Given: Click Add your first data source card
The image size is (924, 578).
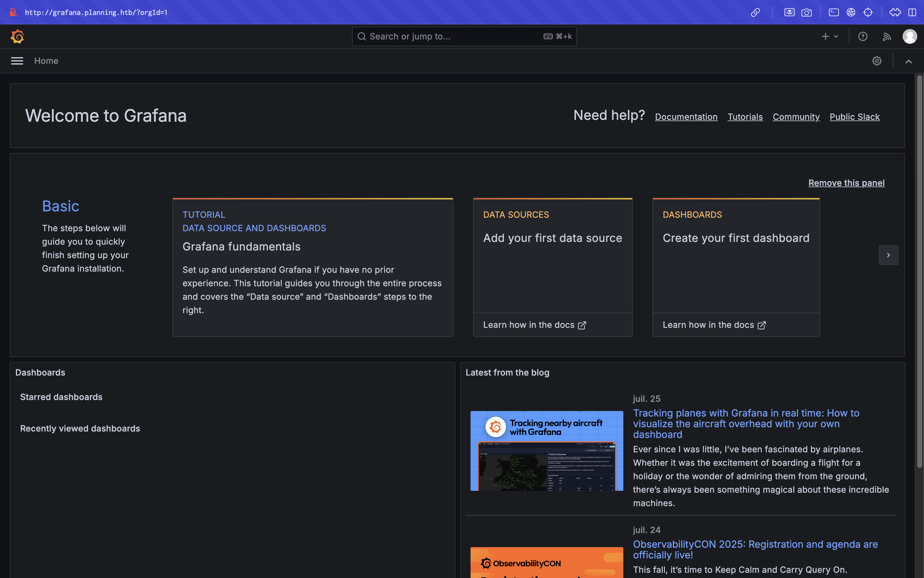Looking at the screenshot, I should [552, 255].
